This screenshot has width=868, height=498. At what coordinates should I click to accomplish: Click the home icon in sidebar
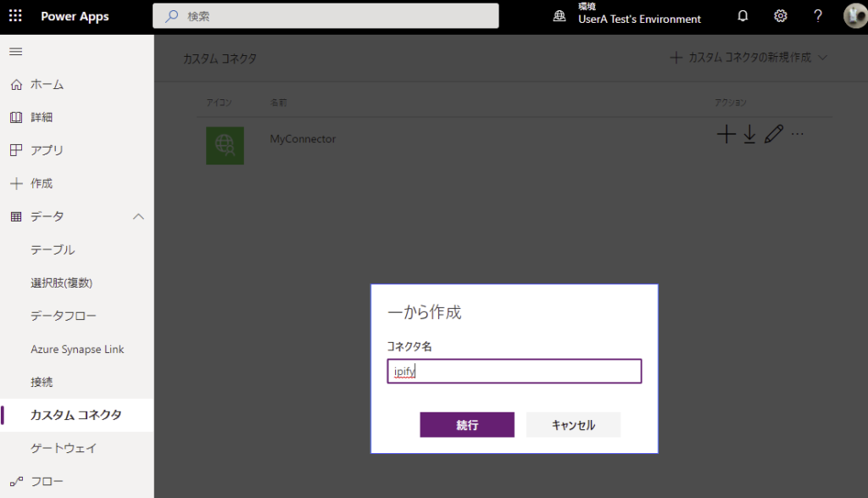point(17,85)
